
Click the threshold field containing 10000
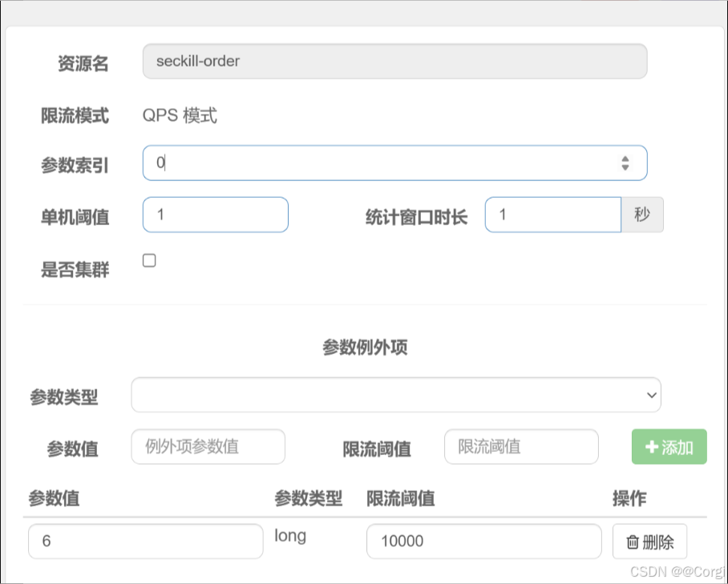click(483, 542)
